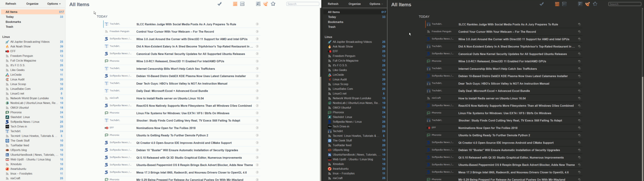
Task: Collapse Linux category in dark sidebar
Action: [x=328, y=37]
